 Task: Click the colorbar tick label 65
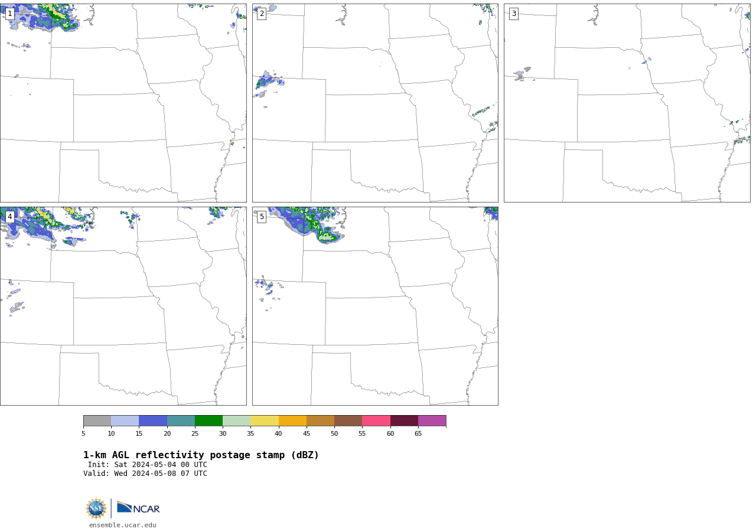[418, 434]
